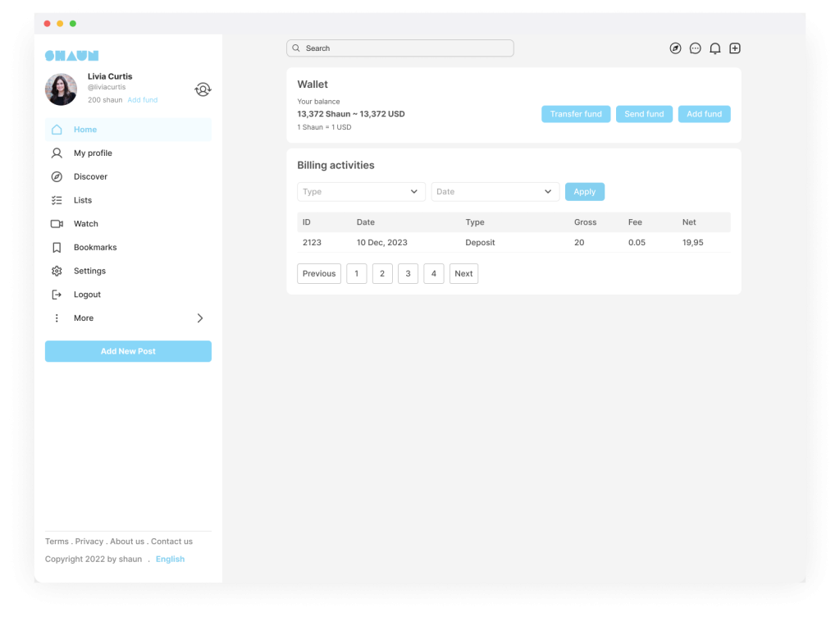This screenshot has height=617, width=840.
Task: Click Add fund link under profile name
Action: (143, 100)
